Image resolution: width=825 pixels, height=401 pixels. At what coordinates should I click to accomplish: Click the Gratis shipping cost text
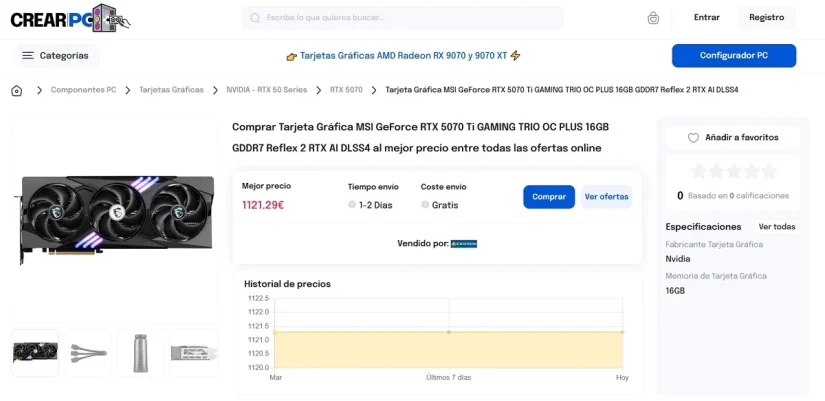[445, 205]
